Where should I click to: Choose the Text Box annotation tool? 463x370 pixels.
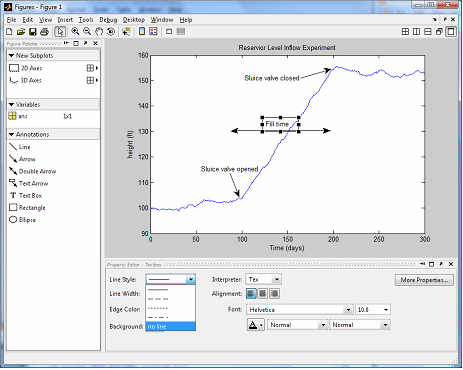tap(25, 196)
